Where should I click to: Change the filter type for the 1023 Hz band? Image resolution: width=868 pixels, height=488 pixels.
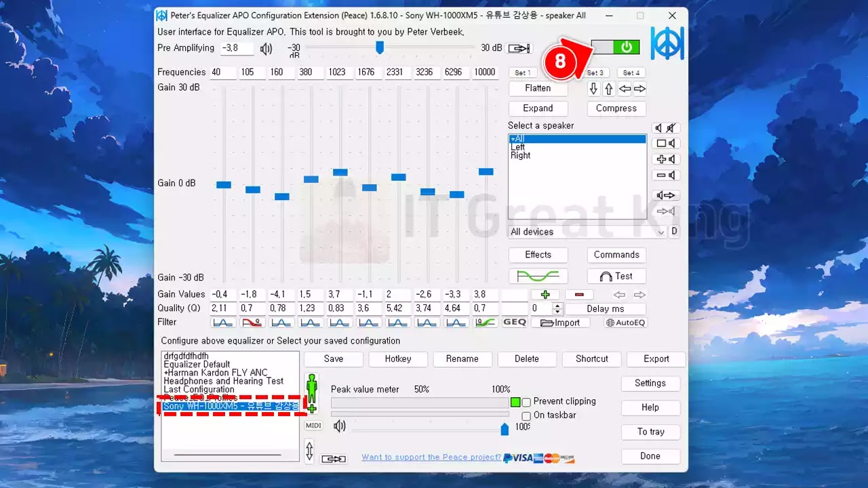tap(340, 323)
